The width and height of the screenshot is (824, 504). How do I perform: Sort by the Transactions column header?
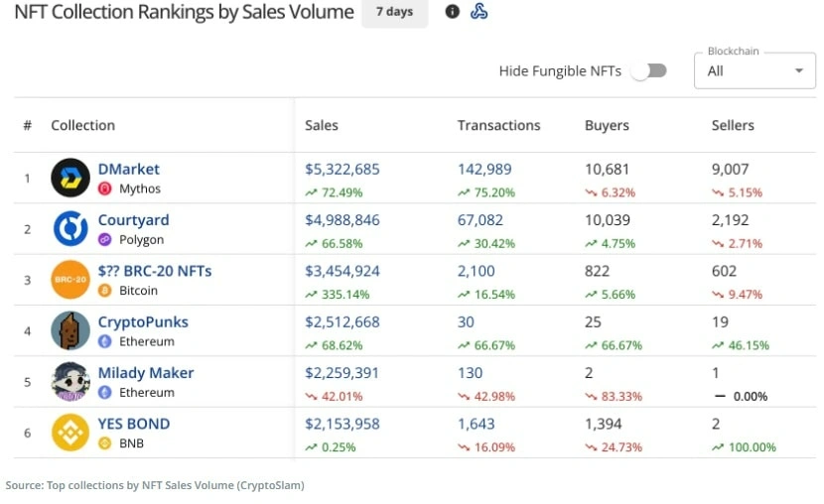498,125
